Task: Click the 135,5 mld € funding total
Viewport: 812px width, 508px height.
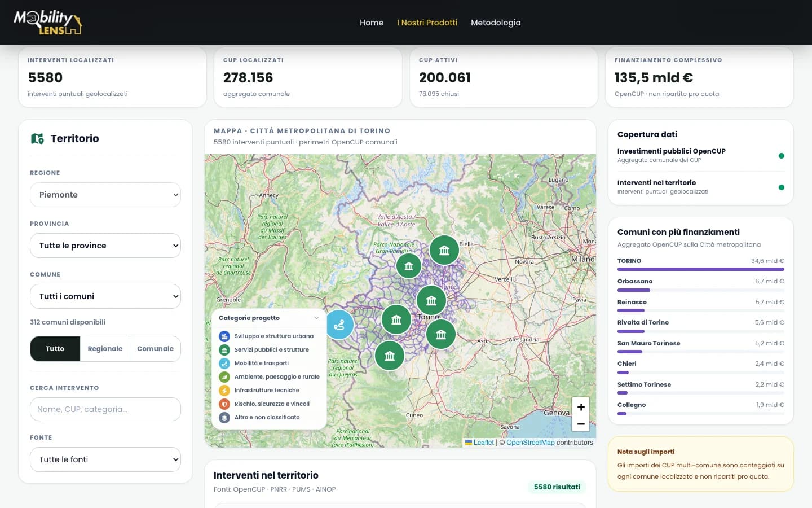Action: 654,77
